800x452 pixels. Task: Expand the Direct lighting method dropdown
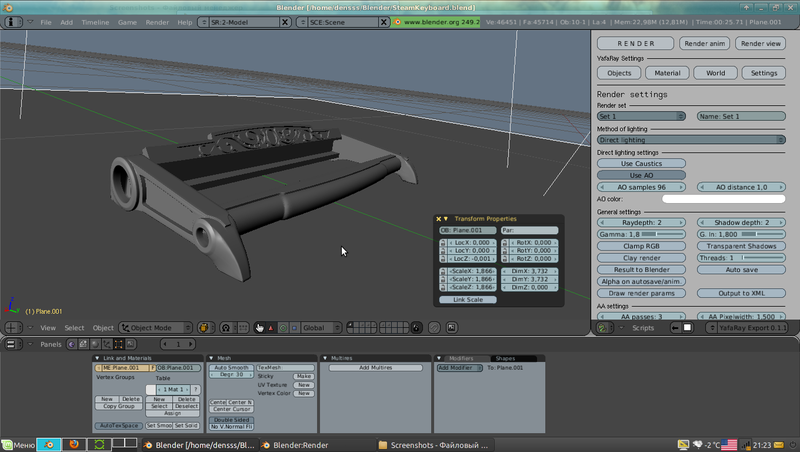point(690,140)
